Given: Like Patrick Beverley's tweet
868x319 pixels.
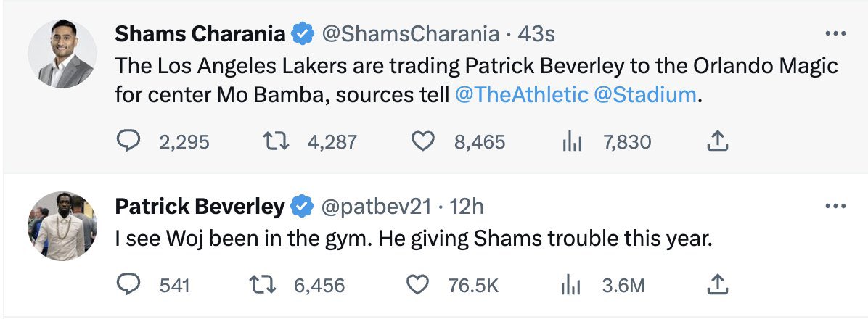Looking at the screenshot, I should [x=418, y=285].
